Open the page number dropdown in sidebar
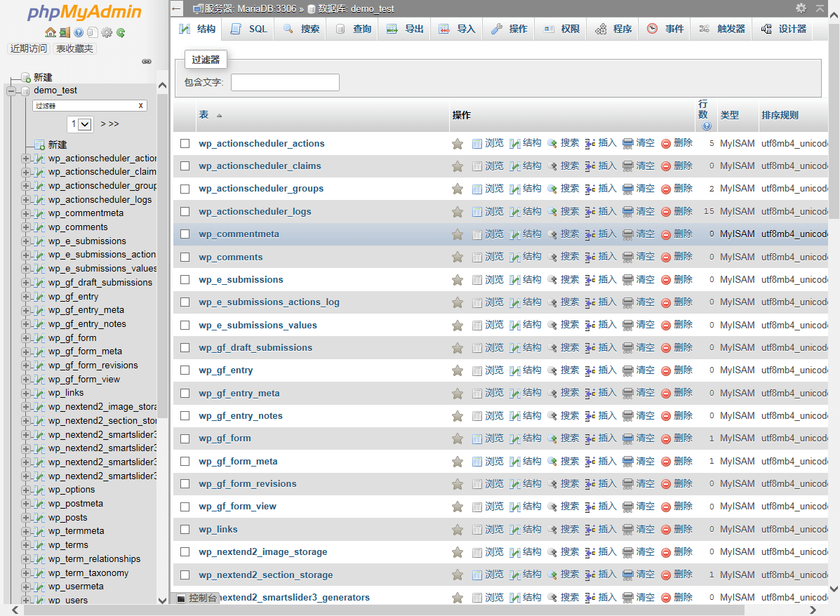This screenshot has width=840, height=616. [x=81, y=124]
